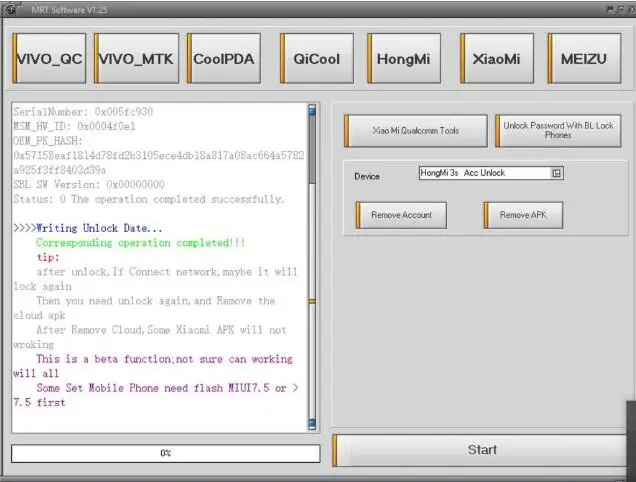Click the Remove Account button
636x482 pixels.
tap(401, 215)
